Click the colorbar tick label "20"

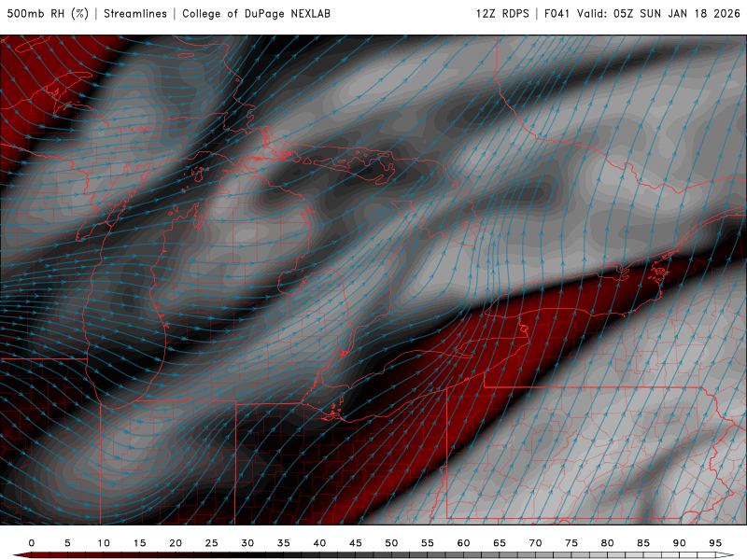point(176,543)
